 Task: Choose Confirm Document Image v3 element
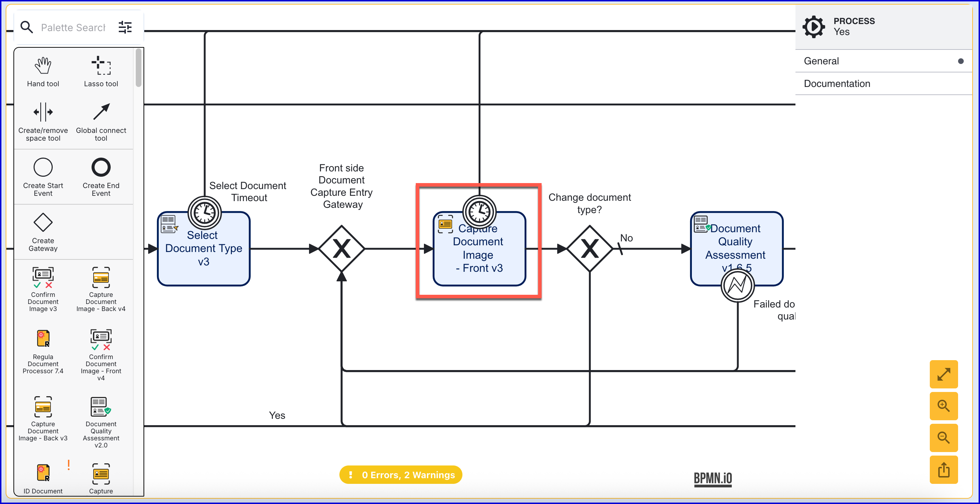pyautogui.click(x=43, y=278)
